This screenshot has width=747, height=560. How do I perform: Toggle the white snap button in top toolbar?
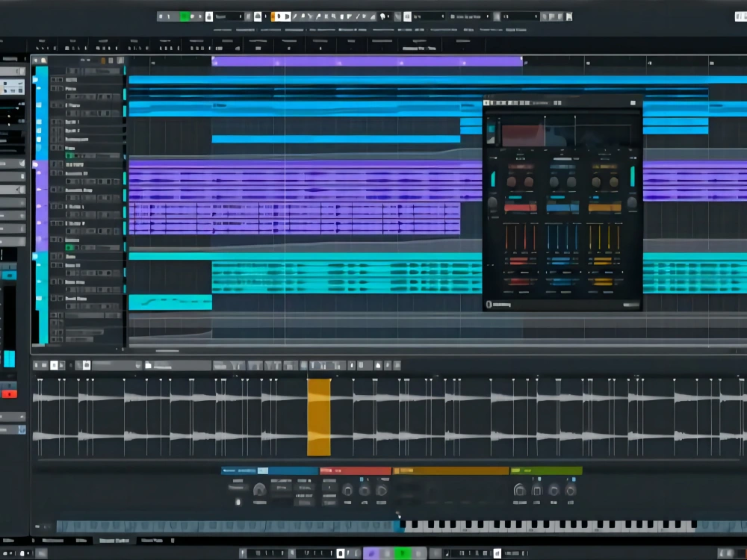(407, 16)
